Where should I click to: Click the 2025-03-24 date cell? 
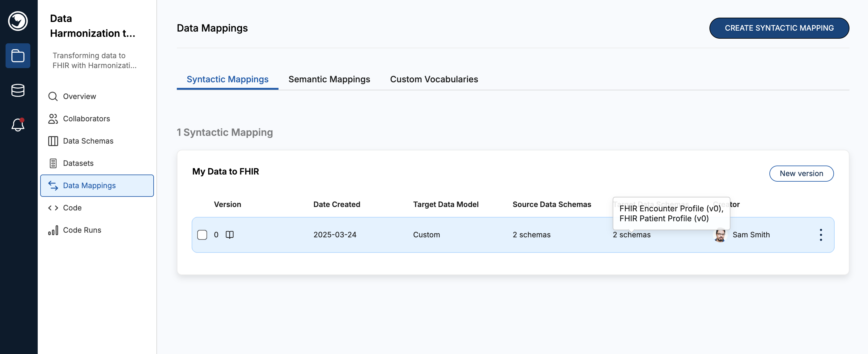point(334,235)
